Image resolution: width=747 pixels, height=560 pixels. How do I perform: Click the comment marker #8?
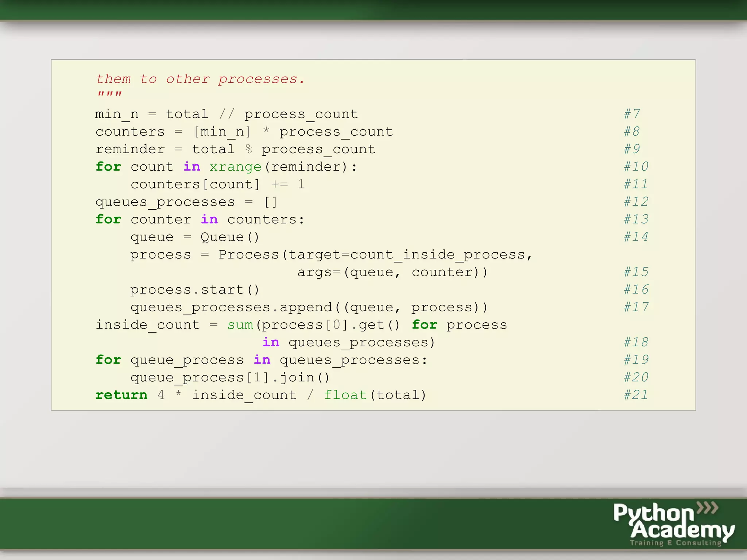pyautogui.click(x=632, y=131)
